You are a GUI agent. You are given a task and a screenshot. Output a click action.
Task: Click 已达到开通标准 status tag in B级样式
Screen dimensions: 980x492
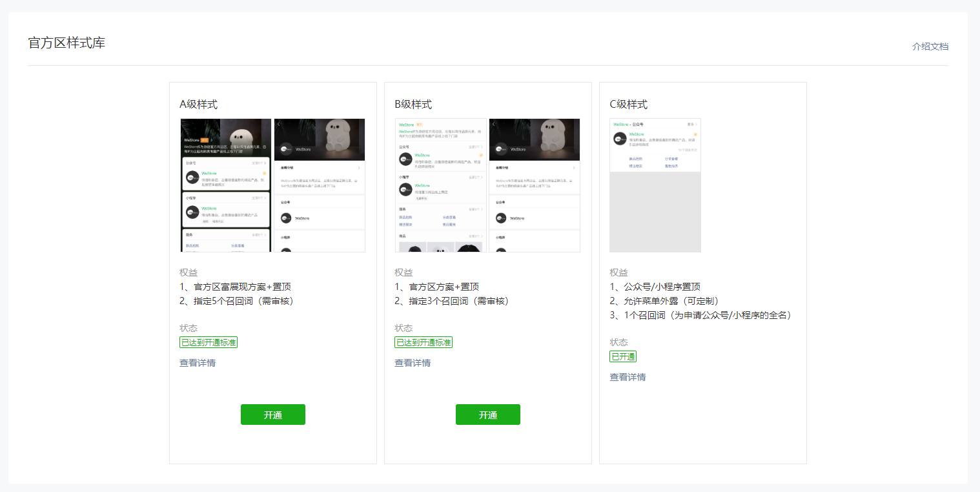click(x=424, y=342)
